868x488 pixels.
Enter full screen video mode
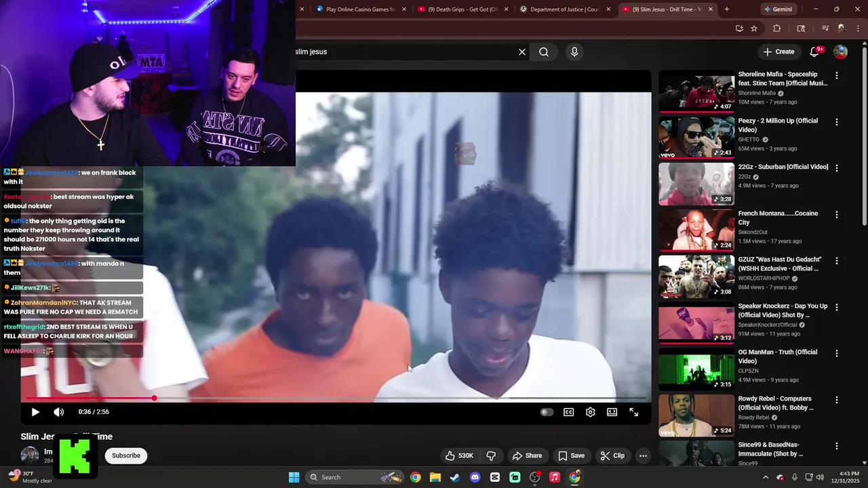click(x=633, y=412)
